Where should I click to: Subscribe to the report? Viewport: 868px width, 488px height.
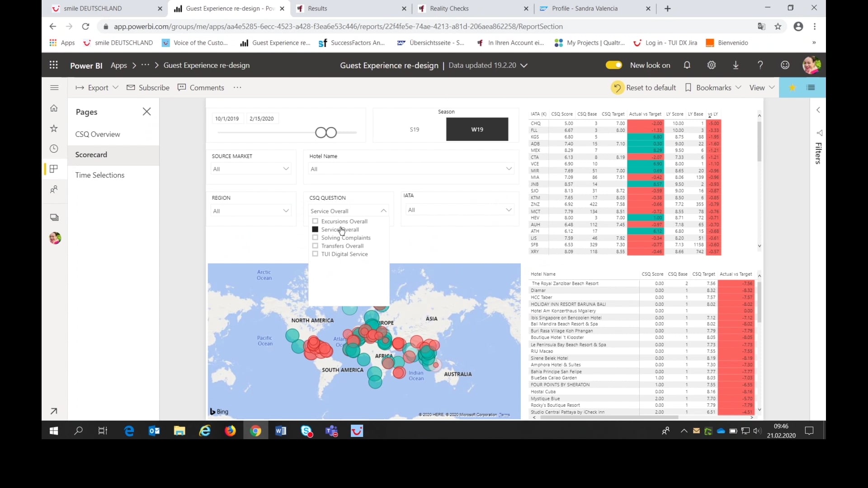[148, 87]
